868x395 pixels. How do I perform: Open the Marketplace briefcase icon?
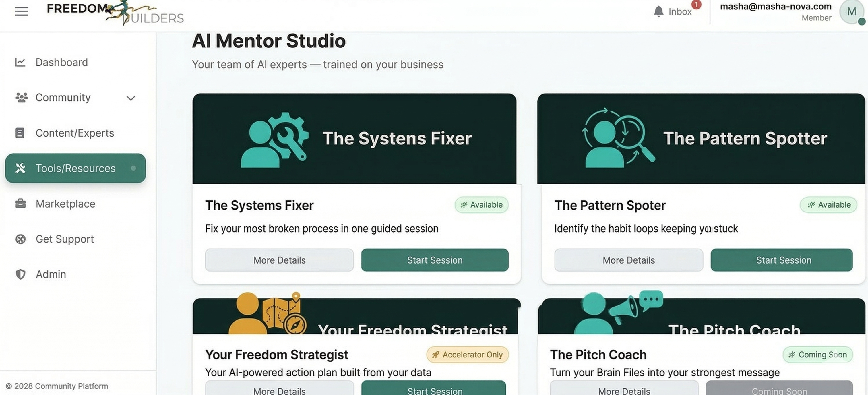click(x=21, y=204)
